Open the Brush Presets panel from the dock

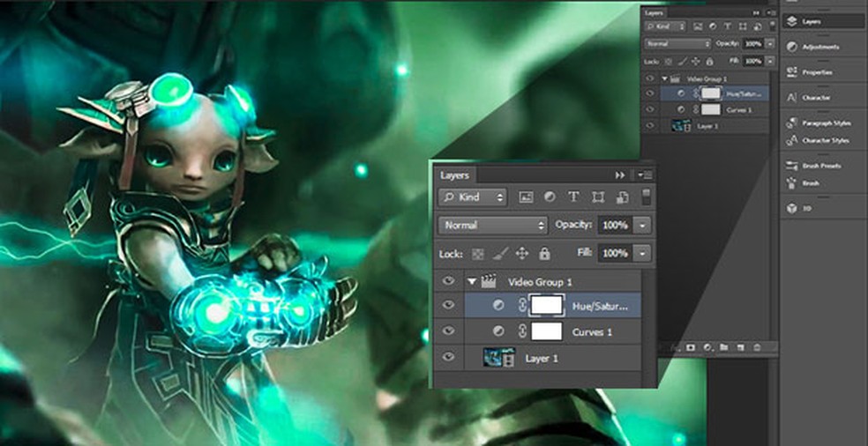click(x=823, y=166)
